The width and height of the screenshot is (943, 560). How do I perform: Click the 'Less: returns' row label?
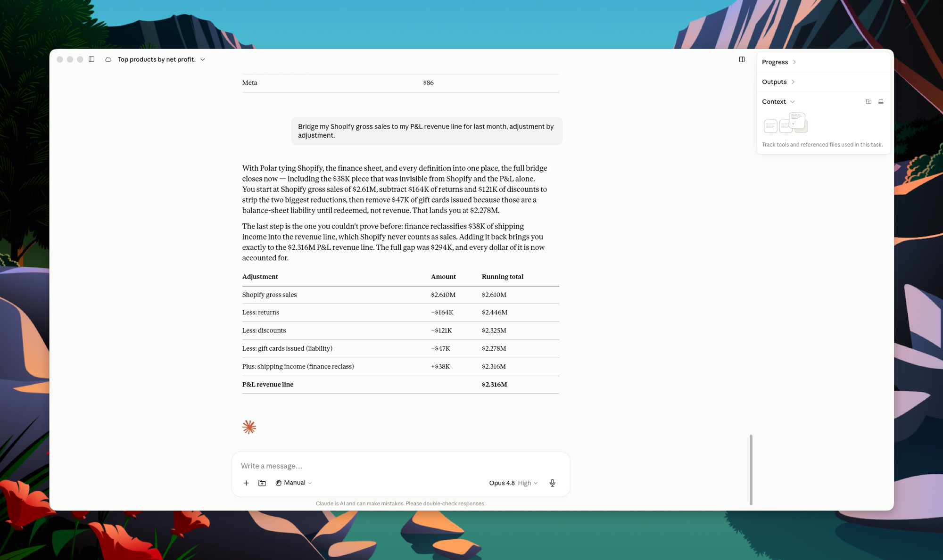coord(261,313)
